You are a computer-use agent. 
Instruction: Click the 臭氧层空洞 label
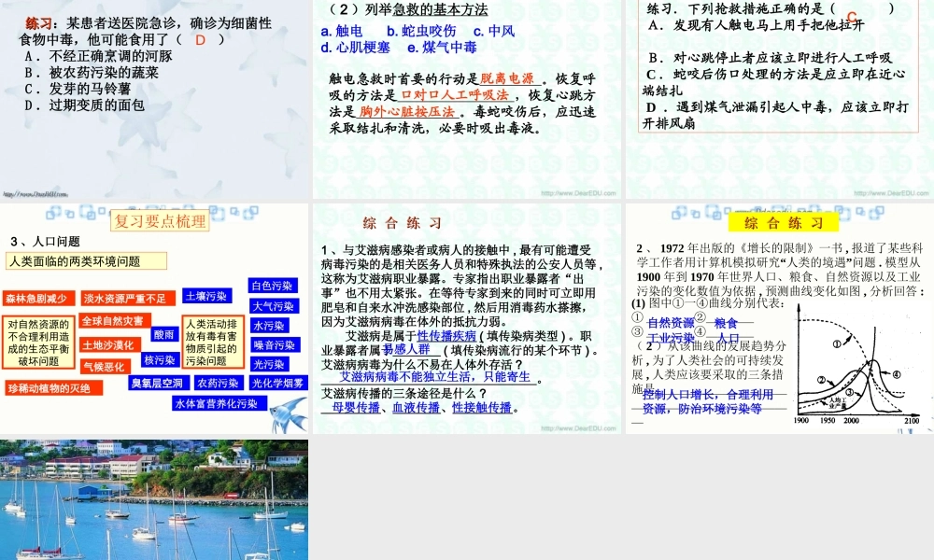(157, 383)
